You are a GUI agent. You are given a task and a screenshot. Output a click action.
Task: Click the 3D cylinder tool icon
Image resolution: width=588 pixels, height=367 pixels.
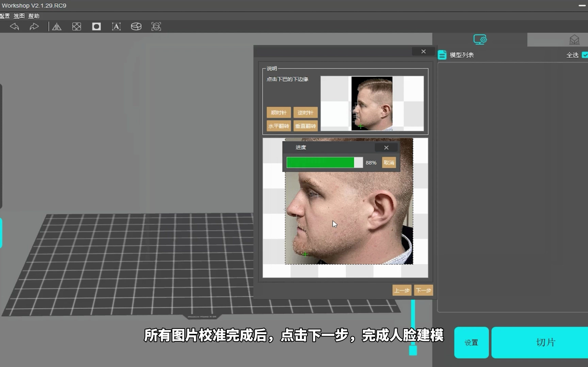coord(136,27)
